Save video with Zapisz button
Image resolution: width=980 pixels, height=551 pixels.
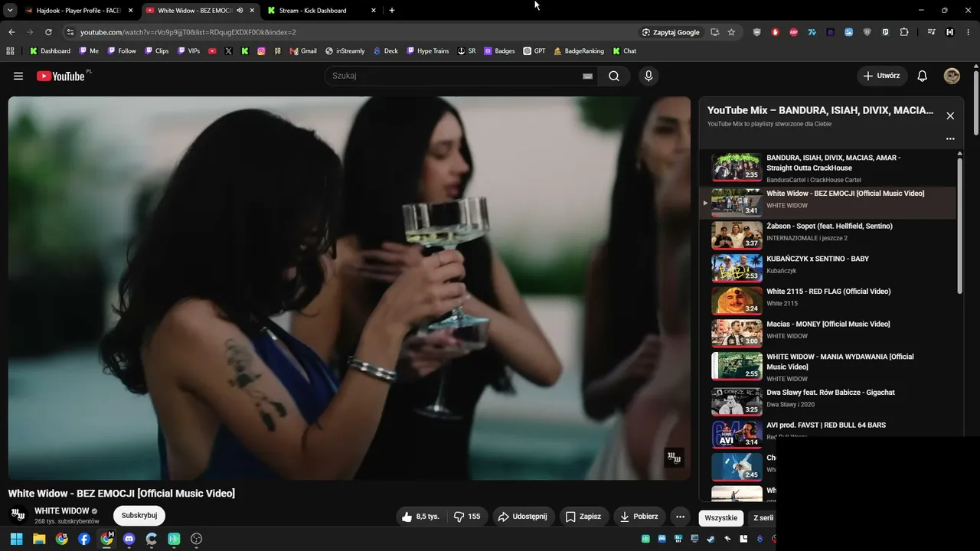[584, 517]
